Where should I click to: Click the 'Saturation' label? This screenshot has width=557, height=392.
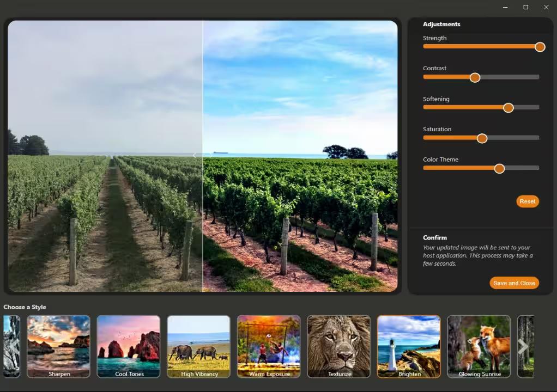pyautogui.click(x=437, y=129)
